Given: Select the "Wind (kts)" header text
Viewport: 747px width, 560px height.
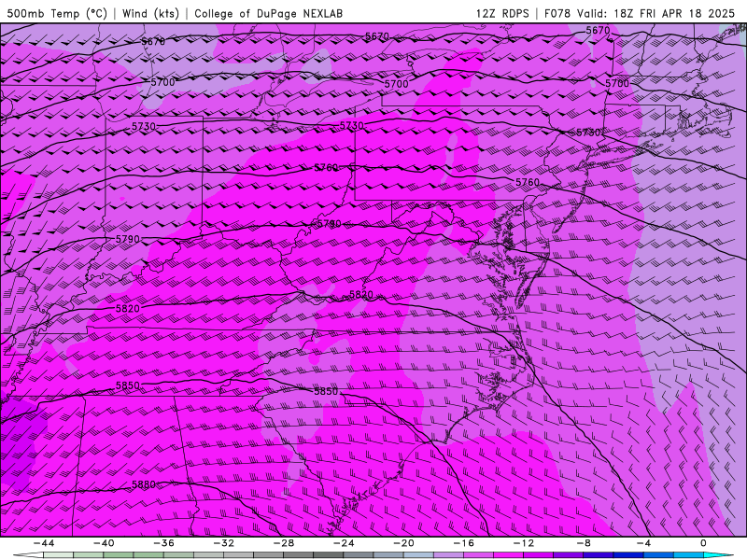Looking at the screenshot, I should 150,13.
